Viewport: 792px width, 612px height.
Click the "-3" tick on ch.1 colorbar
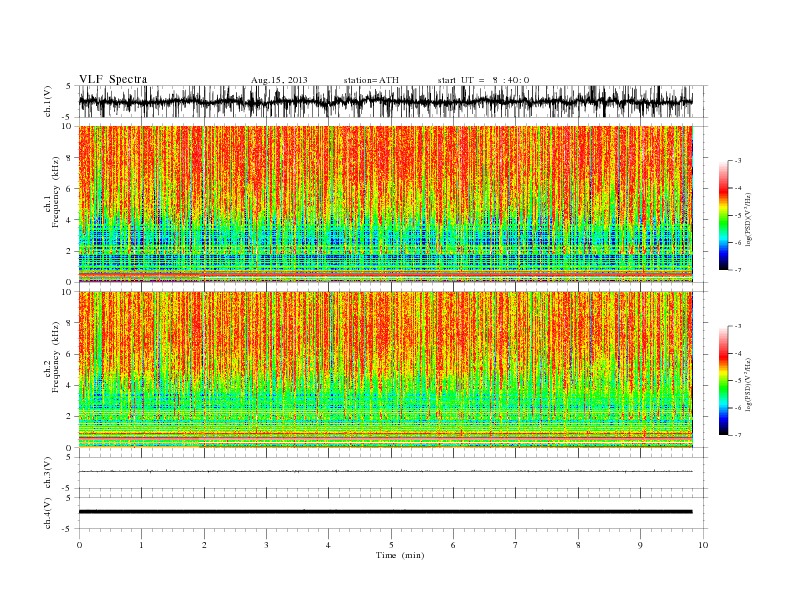pos(736,161)
